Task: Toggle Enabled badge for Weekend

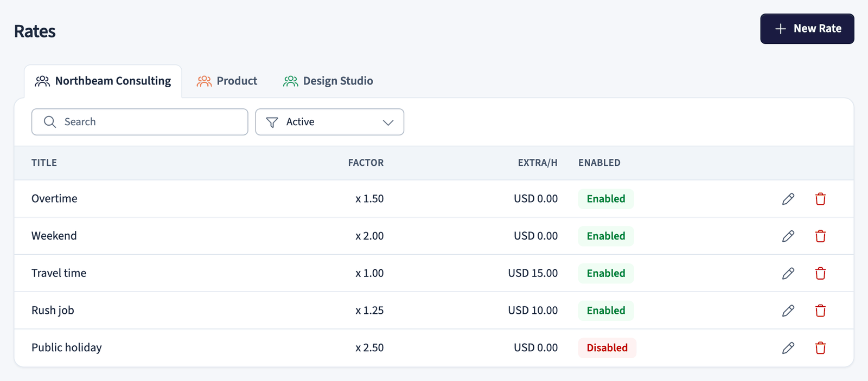Action: (606, 236)
